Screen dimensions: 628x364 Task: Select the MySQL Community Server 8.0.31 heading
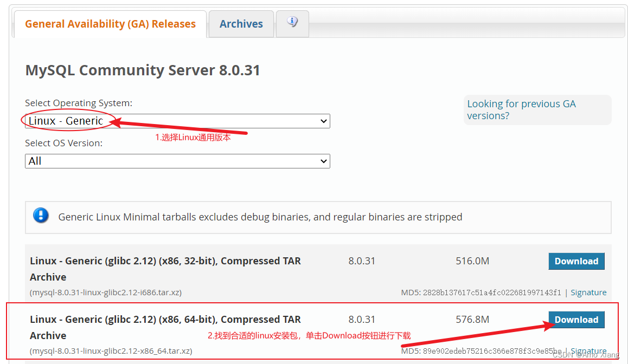pyautogui.click(x=143, y=70)
